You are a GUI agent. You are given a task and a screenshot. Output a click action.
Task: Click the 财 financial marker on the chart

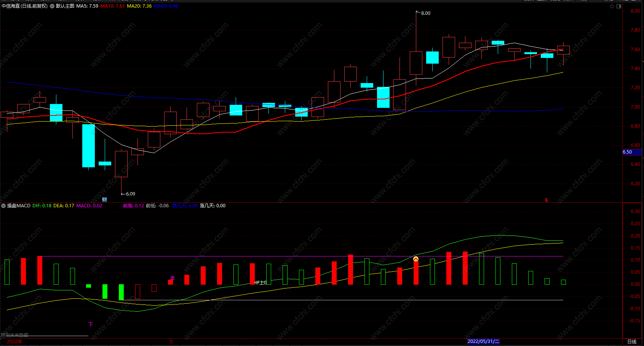[104, 200]
